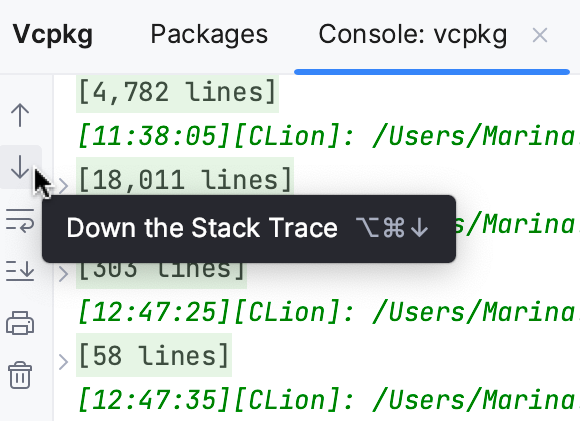Expand the 58 lines folded region chevron

[64, 362]
